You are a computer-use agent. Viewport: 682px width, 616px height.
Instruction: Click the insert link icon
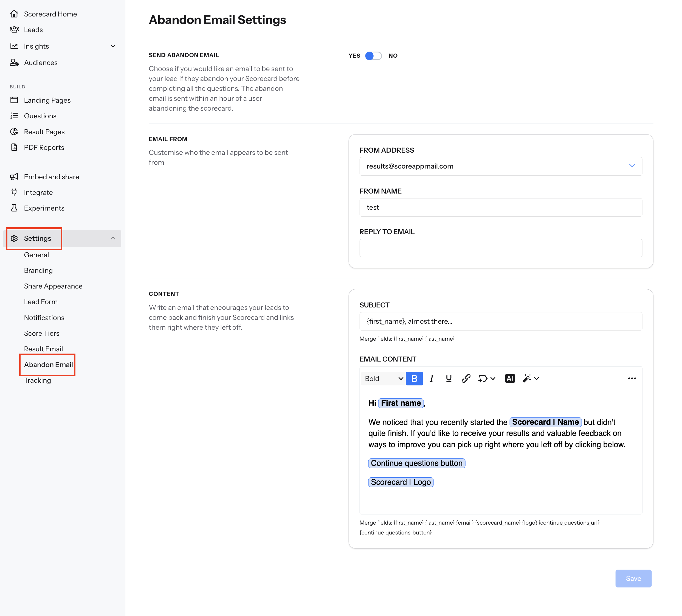pyautogui.click(x=466, y=378)
